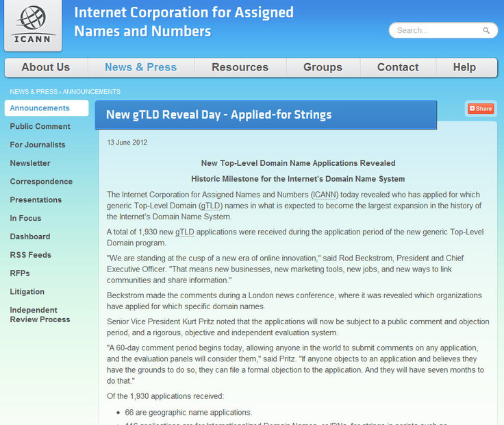Open the For Journalists page

(37, 145)
